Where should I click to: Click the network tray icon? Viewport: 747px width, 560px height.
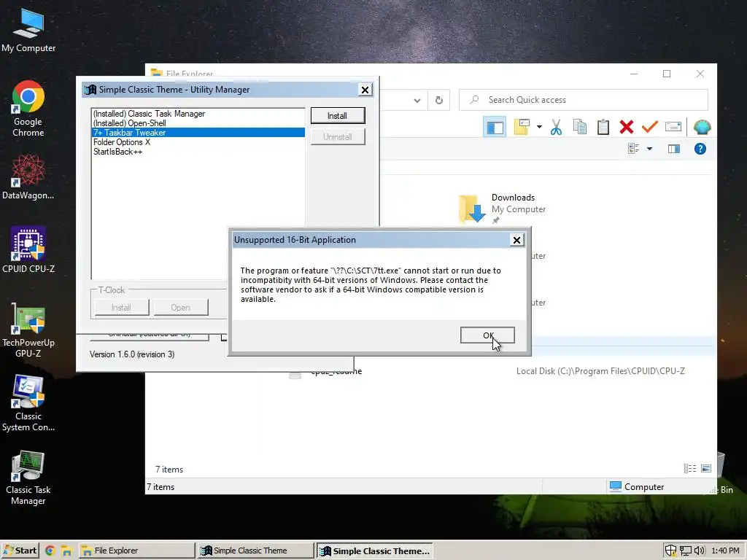point(685,551)
